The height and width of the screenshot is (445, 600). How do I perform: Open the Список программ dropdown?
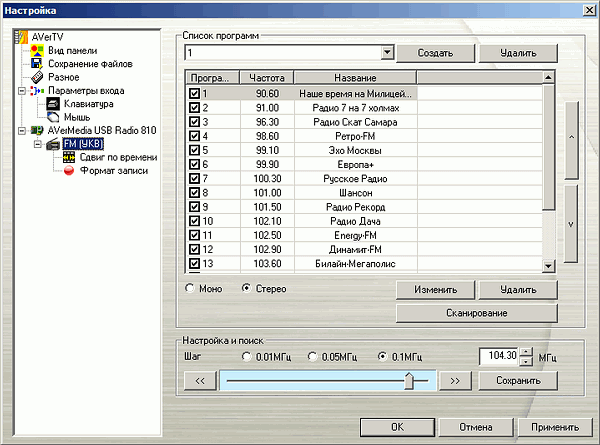tap(387, 52)
